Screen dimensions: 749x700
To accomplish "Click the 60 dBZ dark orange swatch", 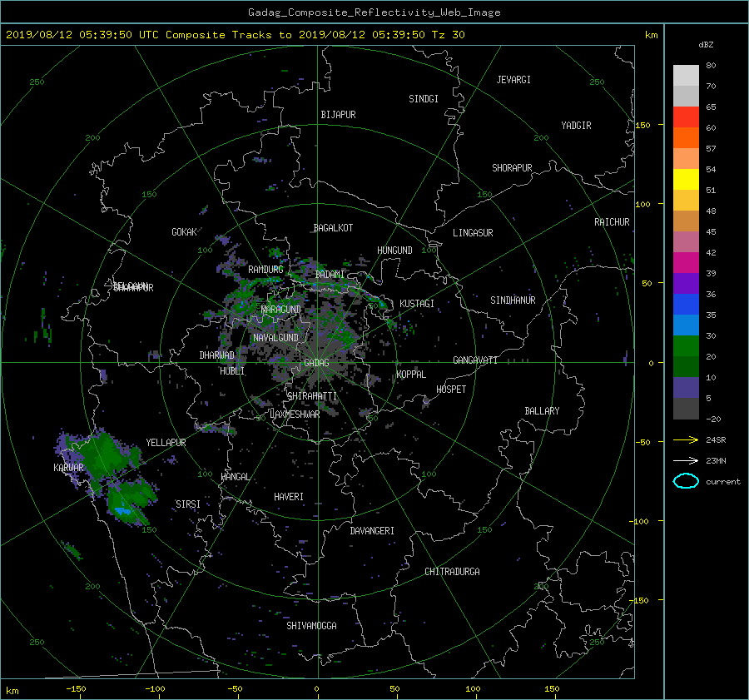I will tap(686, 137).
